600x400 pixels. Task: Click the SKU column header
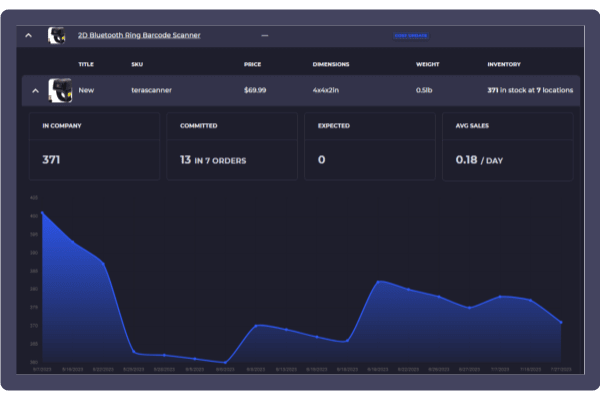click(137, 64)
